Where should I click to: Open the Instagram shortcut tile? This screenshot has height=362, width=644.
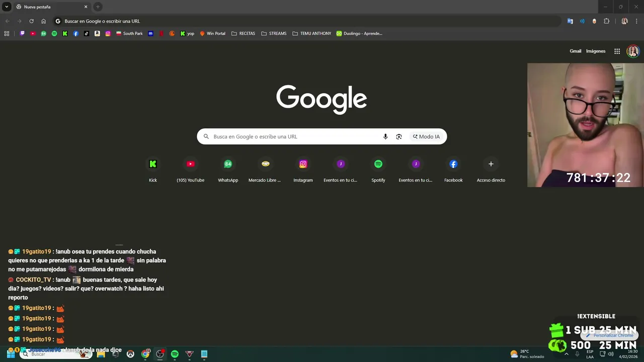point(303,170)
